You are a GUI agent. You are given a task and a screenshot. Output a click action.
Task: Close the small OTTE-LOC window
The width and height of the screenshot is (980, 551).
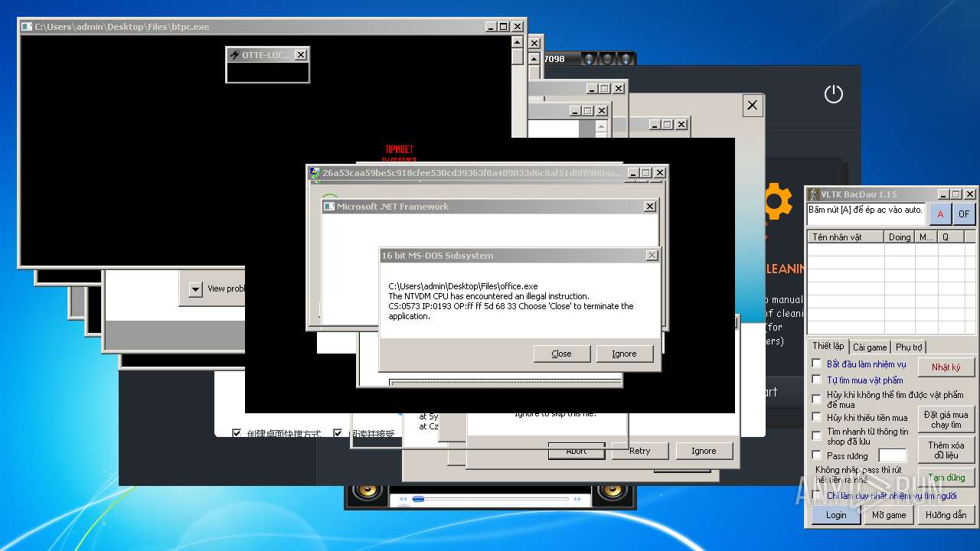301,55
